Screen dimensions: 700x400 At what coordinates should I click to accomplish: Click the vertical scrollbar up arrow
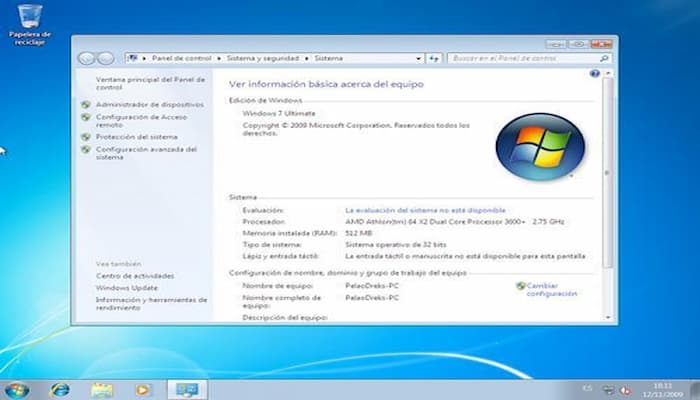(x=608, y=73)
